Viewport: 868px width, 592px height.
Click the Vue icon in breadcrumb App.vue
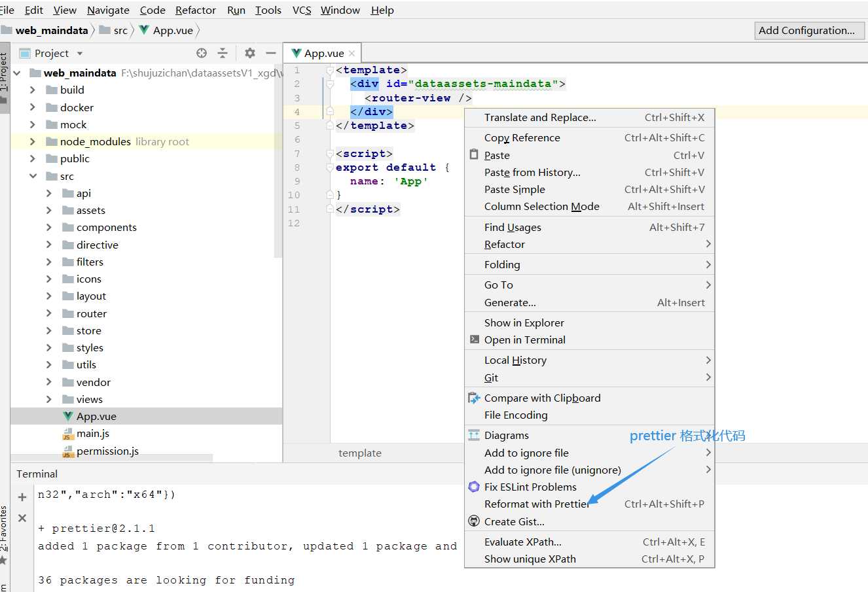(144, 30)
